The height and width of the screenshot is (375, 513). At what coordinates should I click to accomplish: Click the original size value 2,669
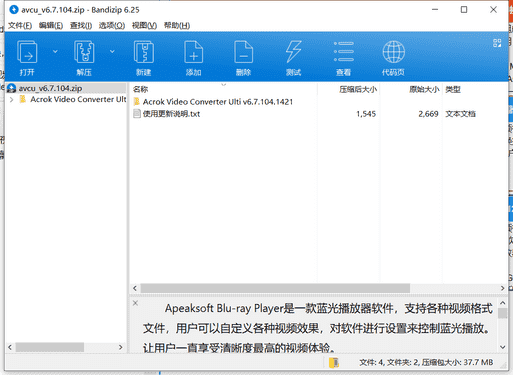click(428, 114)
